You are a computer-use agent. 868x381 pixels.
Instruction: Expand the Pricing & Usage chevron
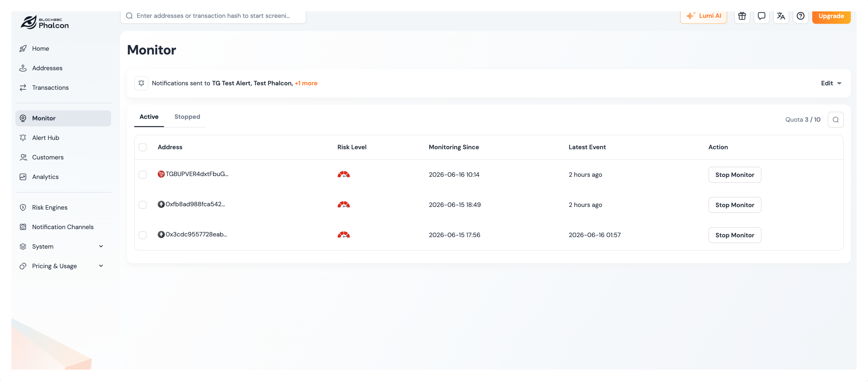(x=101, y=266)
